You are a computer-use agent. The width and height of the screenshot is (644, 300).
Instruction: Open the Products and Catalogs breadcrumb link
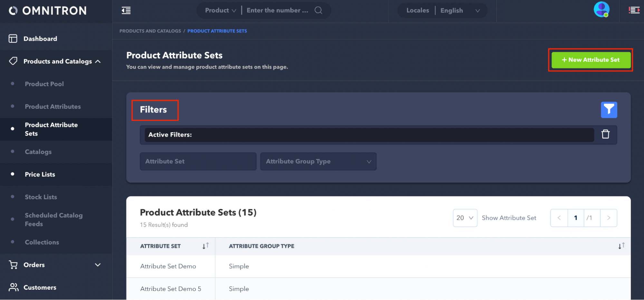pos(150,31)
